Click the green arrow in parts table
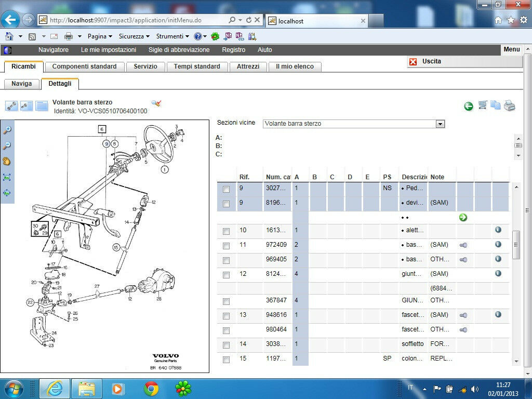The width and height of the screenshot is (532, 399). 463,217
